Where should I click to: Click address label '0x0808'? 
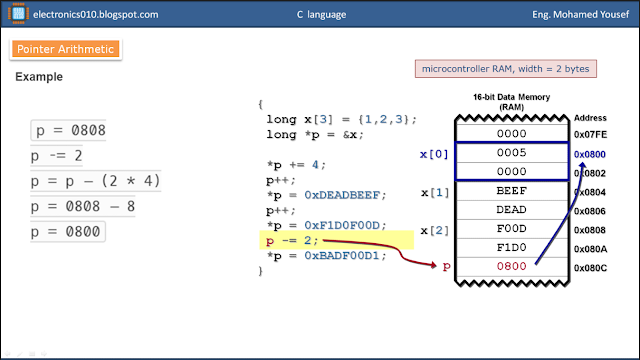(x=590, y=230)
